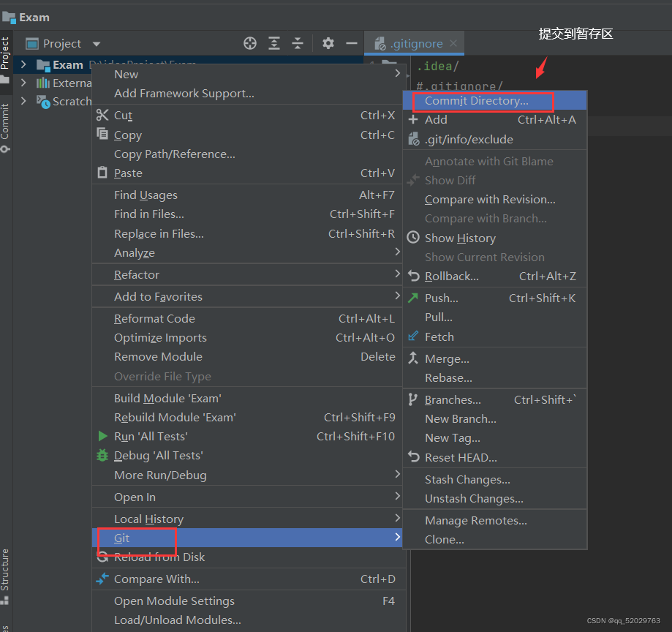The width and height of the screenshot is (672, 632).
Task: Click the undo arrow icon beside Rollback
Action: [x=414, y=276]
